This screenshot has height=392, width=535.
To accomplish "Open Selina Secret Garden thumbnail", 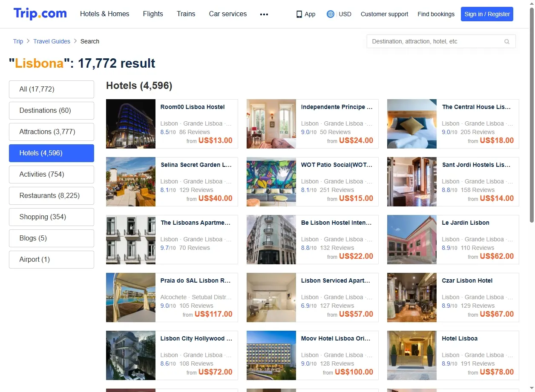I will pos(131,182).
